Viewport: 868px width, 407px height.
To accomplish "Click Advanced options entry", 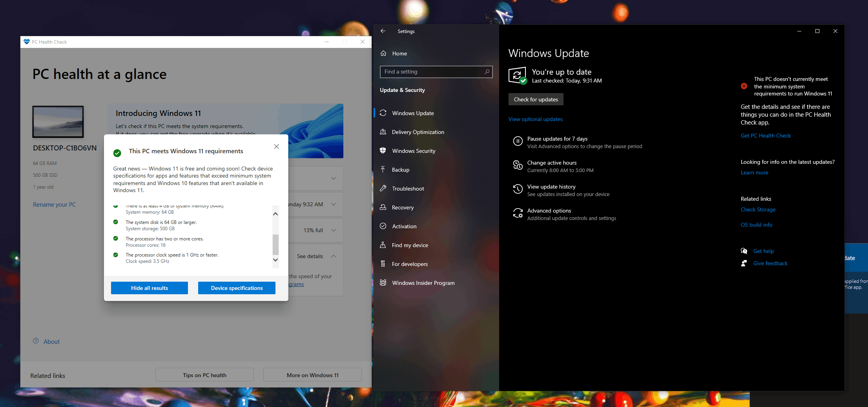I will click(549, 211).
